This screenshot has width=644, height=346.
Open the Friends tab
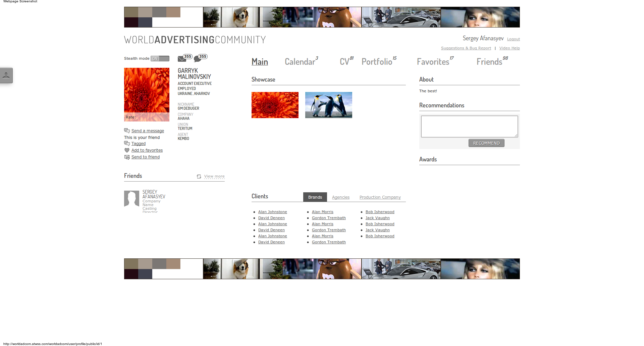pos(489,62)
